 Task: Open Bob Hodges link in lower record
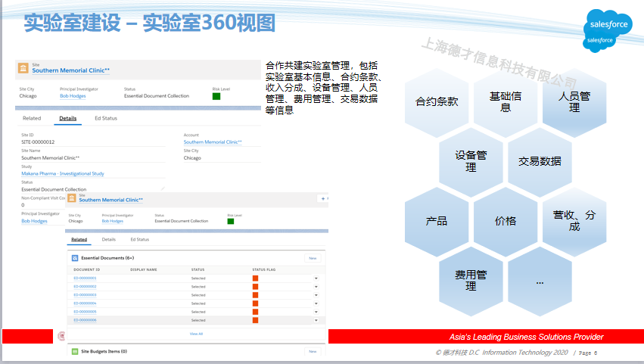click(x=113, y=221)
